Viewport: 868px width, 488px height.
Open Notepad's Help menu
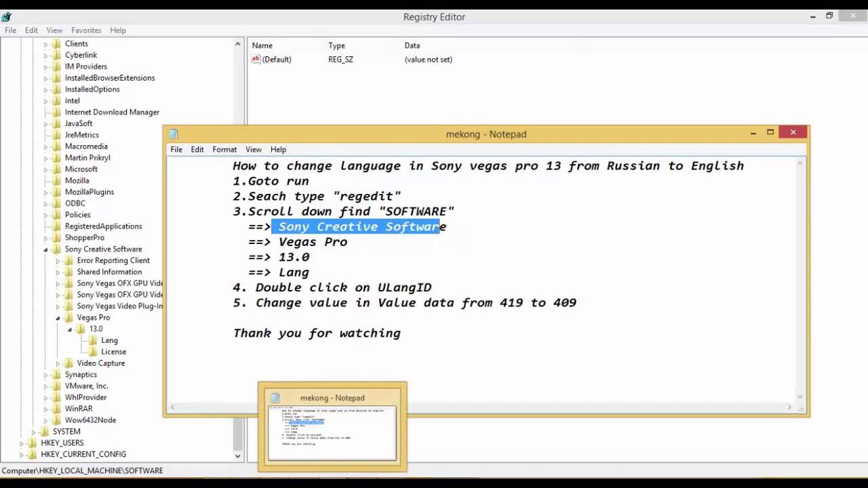(278, 150)
